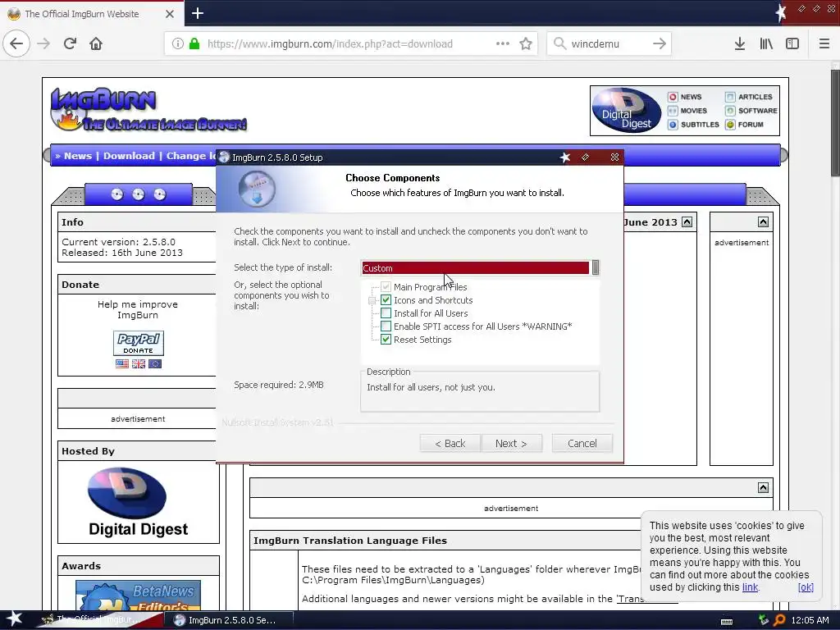This screenshot has width=840, height=630.
Task: Accept cookies with the ok link
Action: point(806,587)
